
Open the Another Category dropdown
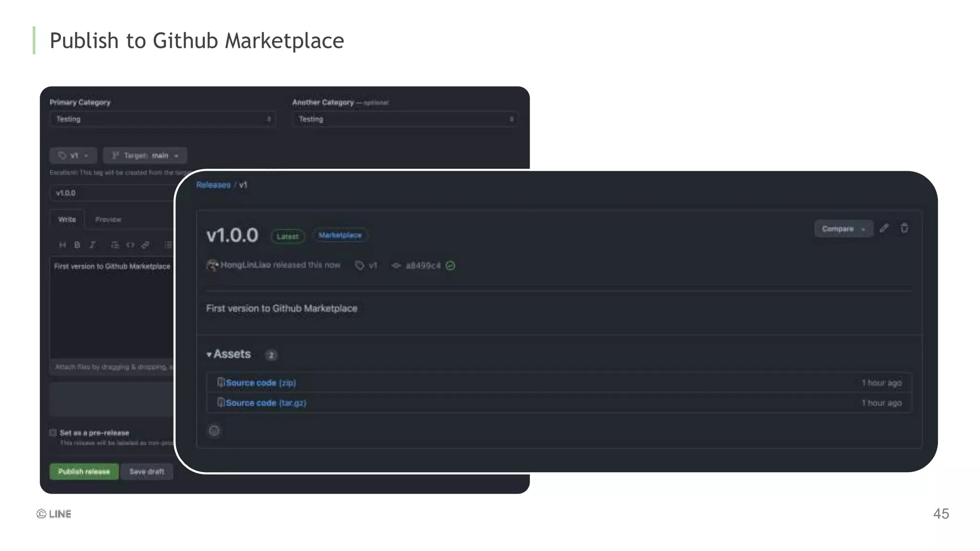tap(405, 119)
